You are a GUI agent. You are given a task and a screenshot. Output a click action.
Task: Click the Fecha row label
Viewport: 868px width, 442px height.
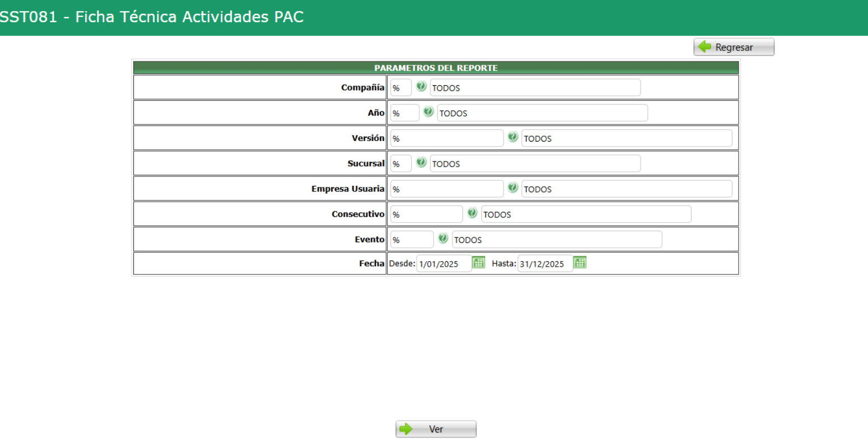click(x=372, y=264)
